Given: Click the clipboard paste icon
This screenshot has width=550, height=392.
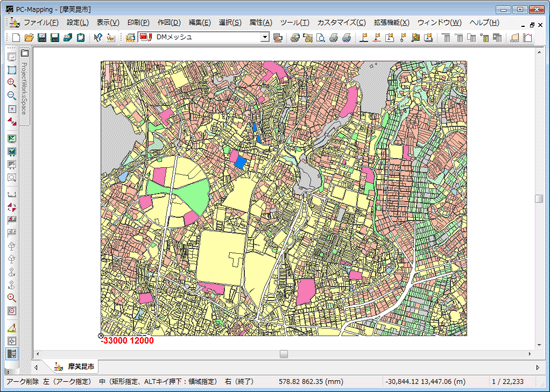Looking at the screenshot, I should (x=81, y=37).
